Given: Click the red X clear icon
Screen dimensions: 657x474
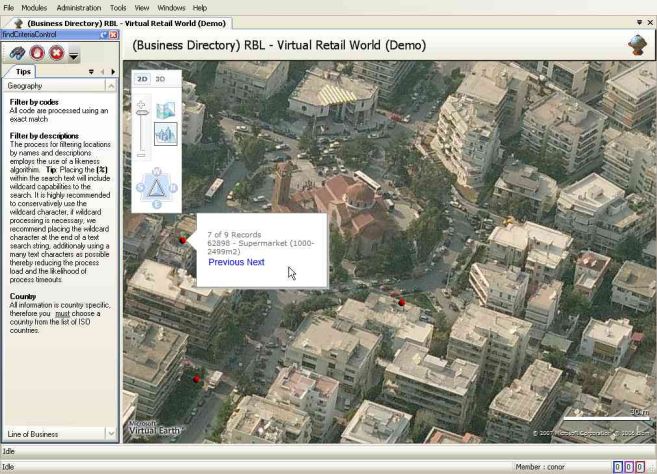Looking at the screenshot, I should (x=57, y=53).
